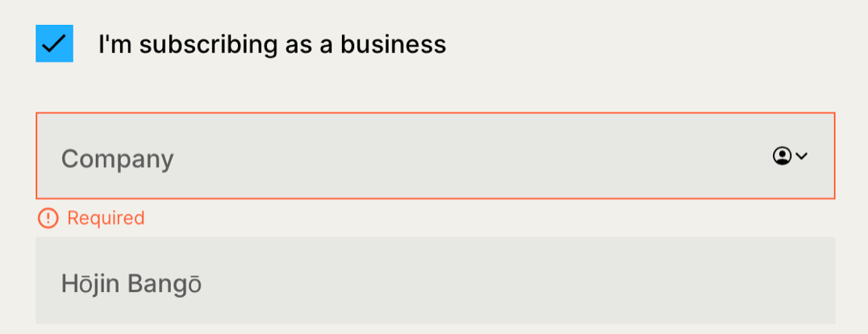Expand the autofill chevron in Company field
Viewport: 868px width, 334px height.
(x=801, y=157)
